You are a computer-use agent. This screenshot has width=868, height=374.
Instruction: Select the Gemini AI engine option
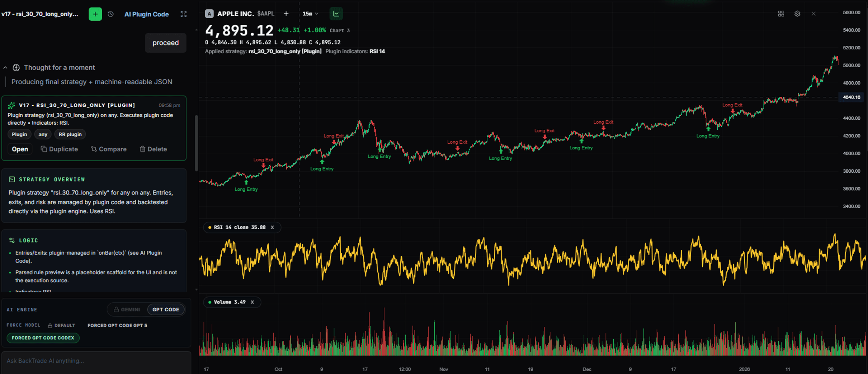click(x=127, y=310)
